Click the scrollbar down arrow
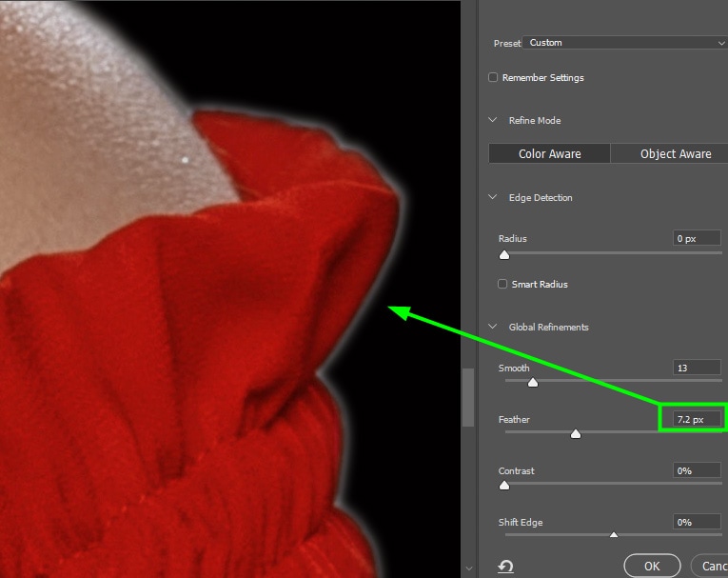The height and width of the screenshot is (578, 728). [x=468, y=568]
